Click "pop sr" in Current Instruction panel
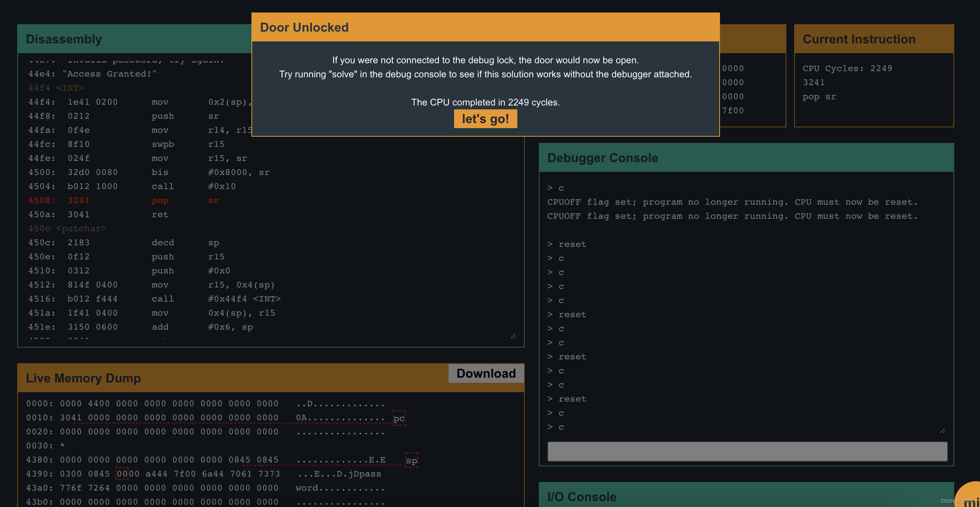 point(819,96)
